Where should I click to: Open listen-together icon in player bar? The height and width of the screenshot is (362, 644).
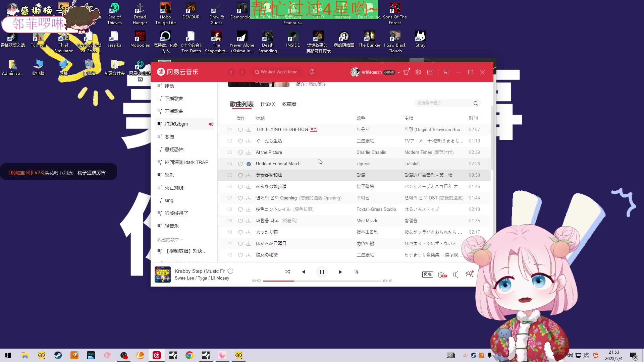click(469, 275)
